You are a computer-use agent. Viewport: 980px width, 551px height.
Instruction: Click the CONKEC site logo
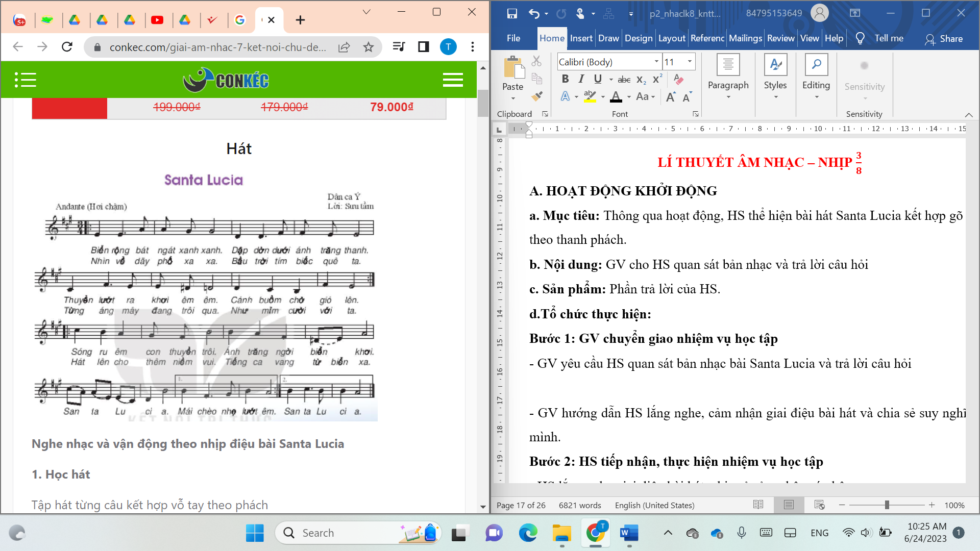point(226,80)
